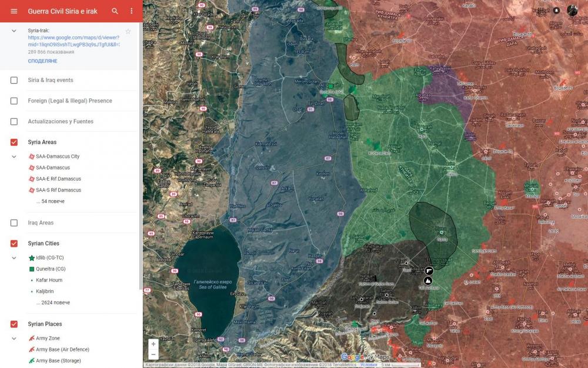Select Quneitra (CG) in Syrian Cities
This screenshot has height=368, width=588.
pos(51,269)
